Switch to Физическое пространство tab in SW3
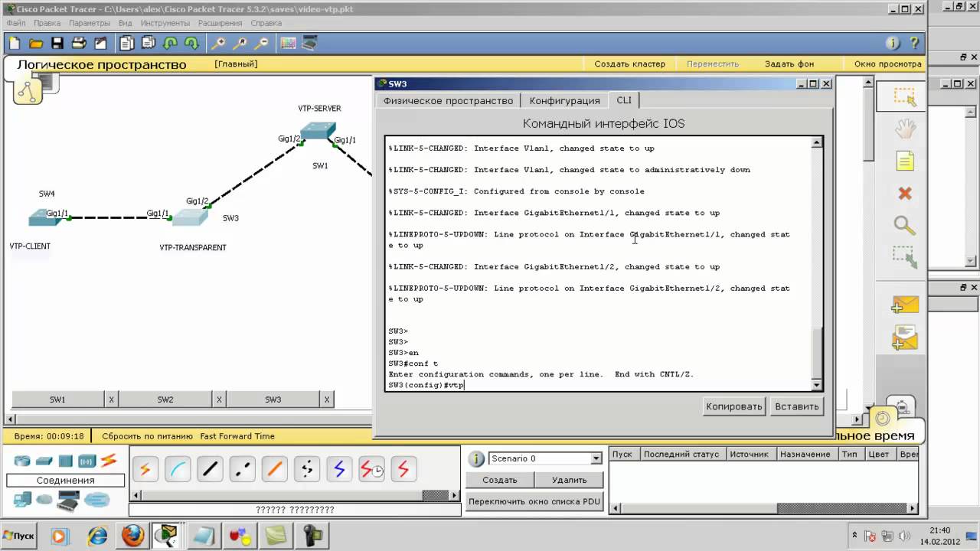 pos(449,100)
